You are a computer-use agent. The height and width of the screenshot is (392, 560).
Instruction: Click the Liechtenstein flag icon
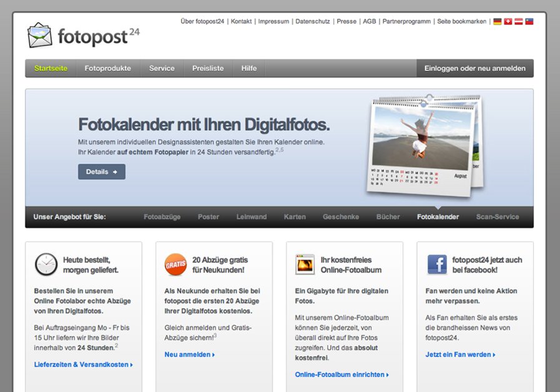(529, 21)
